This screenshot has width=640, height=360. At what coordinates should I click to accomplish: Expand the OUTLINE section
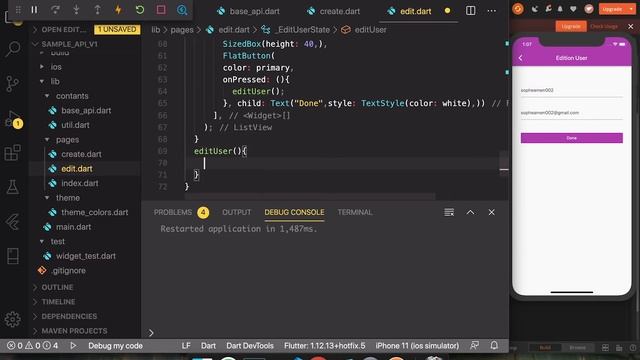pyautogui.click(x=57, y=287)
